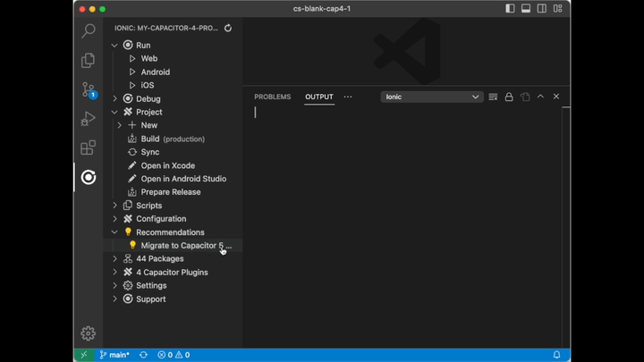This screenshot has height=362, width=644.
Task: Open the Extensions view
Action: click(x=89, y=147)
